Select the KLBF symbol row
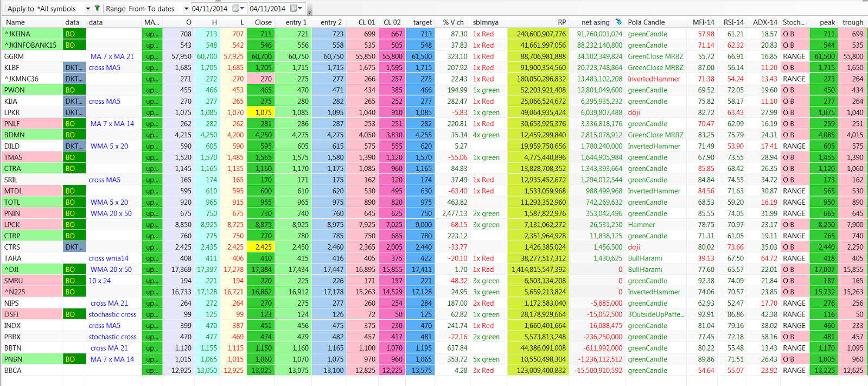The width and height of the screenshot is (868, 386). (32, 68)
